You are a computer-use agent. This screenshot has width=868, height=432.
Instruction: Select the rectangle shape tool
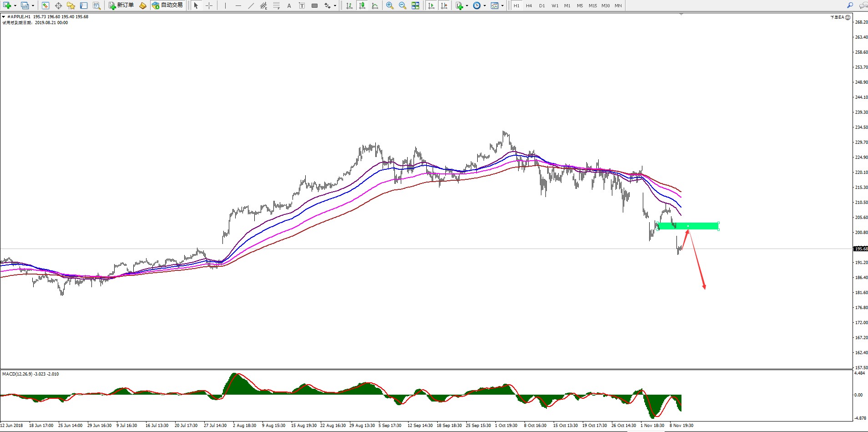pyautogui.click(x=314, y=5)
